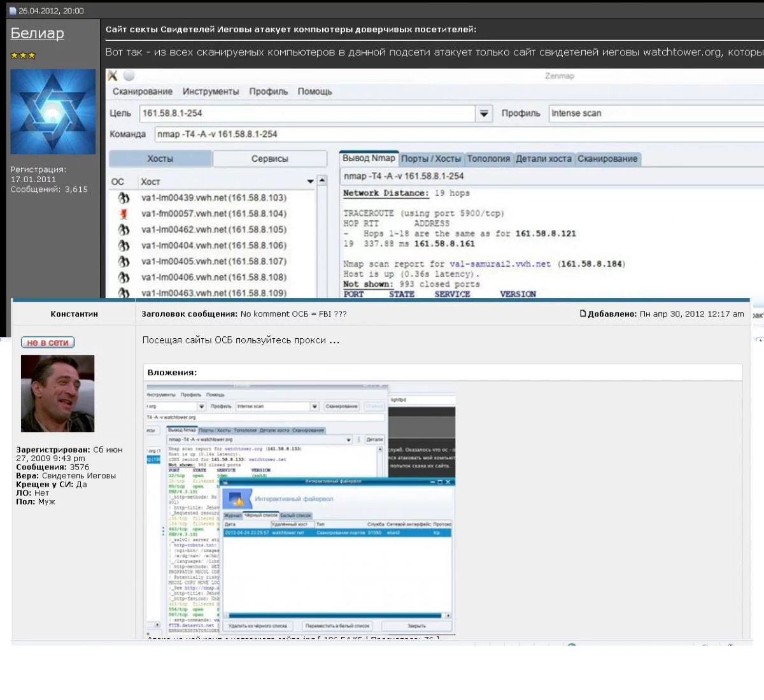
Task: Click the penguin OS icon for va1-lm00406 host
Action: (x=124, y=278)
